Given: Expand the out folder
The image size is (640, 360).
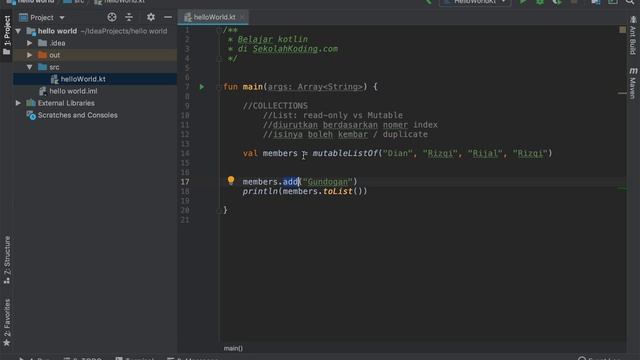Looking at the screenshot, I should 29,55.
